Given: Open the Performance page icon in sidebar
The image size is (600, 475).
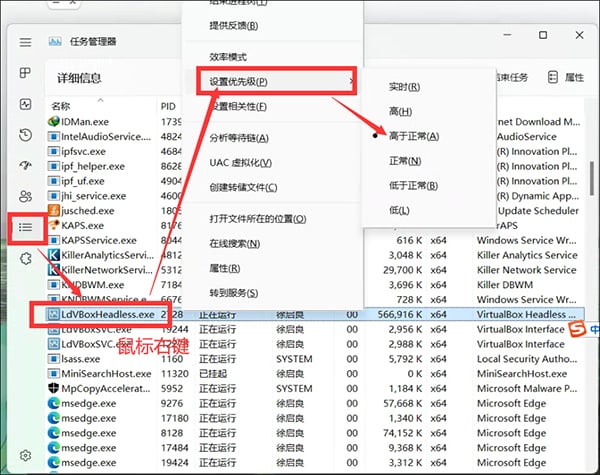Looking at the screenshot, I should coord(25,104).
